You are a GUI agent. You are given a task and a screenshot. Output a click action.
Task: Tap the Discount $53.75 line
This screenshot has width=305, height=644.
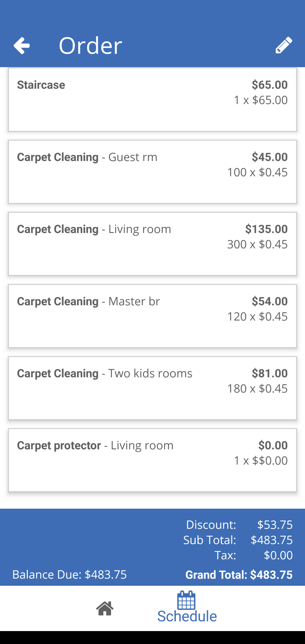239,525
